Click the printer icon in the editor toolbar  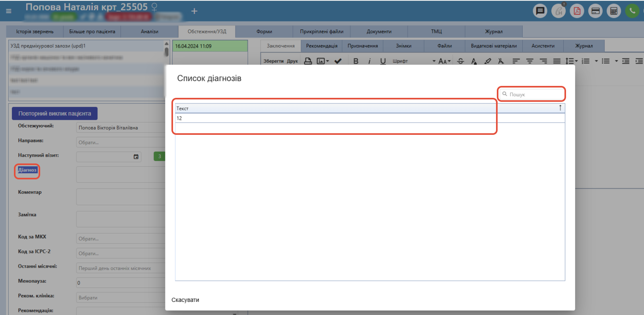coord(308,61)
